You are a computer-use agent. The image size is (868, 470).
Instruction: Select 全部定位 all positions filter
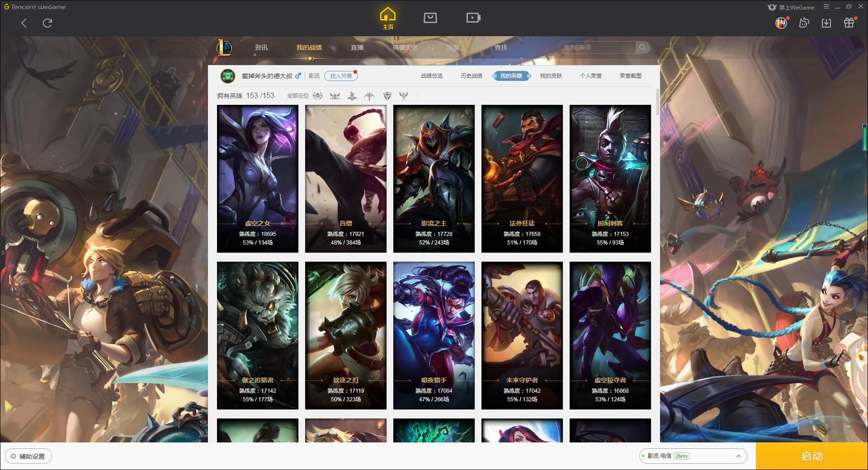[x=298, y=96]
